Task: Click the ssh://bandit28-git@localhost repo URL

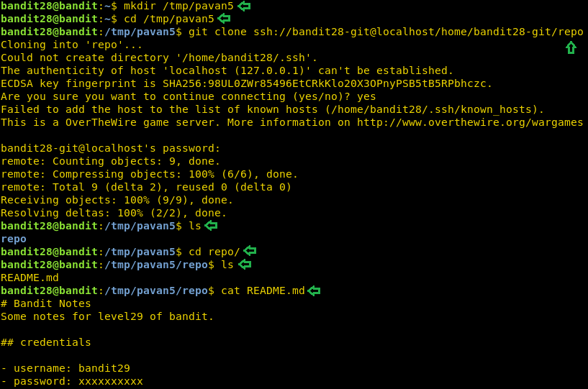Action: [x=418, y=32]
